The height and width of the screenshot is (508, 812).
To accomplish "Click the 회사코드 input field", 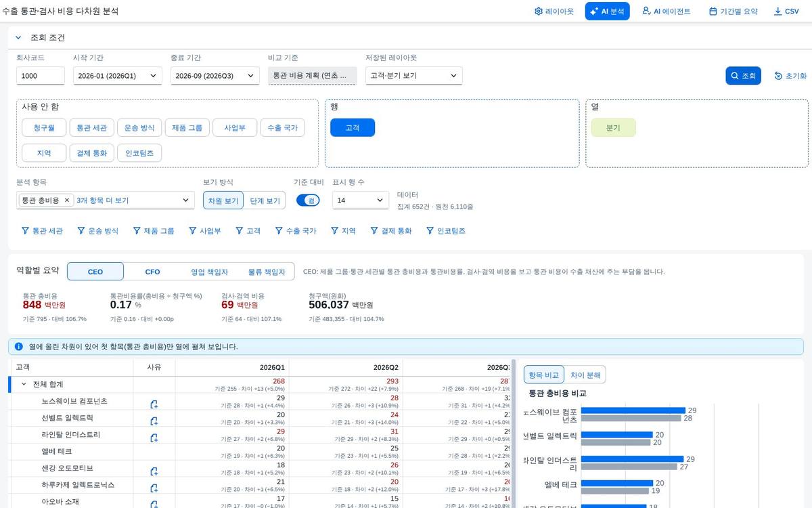I will tap(41, 76).
